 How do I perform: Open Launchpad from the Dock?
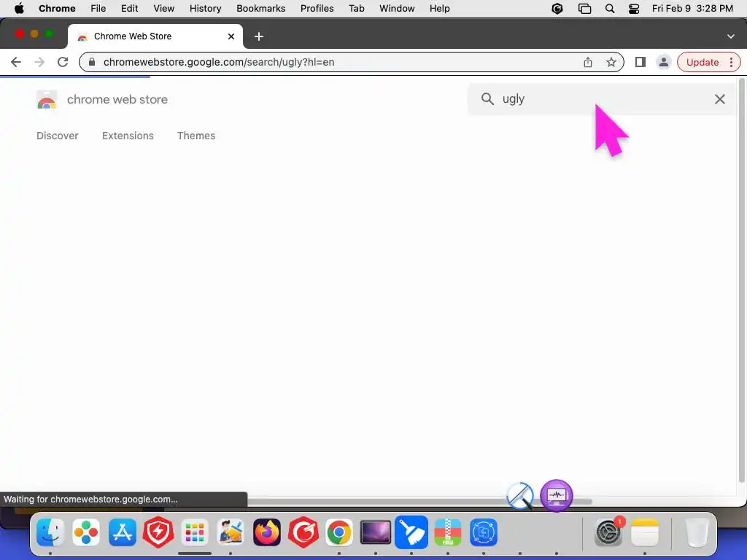click(x=195, y=532)
